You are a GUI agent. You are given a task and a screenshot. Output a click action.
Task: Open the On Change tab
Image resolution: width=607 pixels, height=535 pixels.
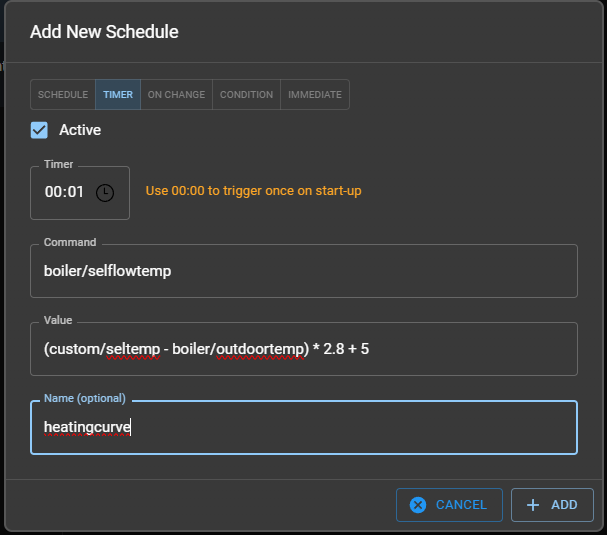point(176,95)
